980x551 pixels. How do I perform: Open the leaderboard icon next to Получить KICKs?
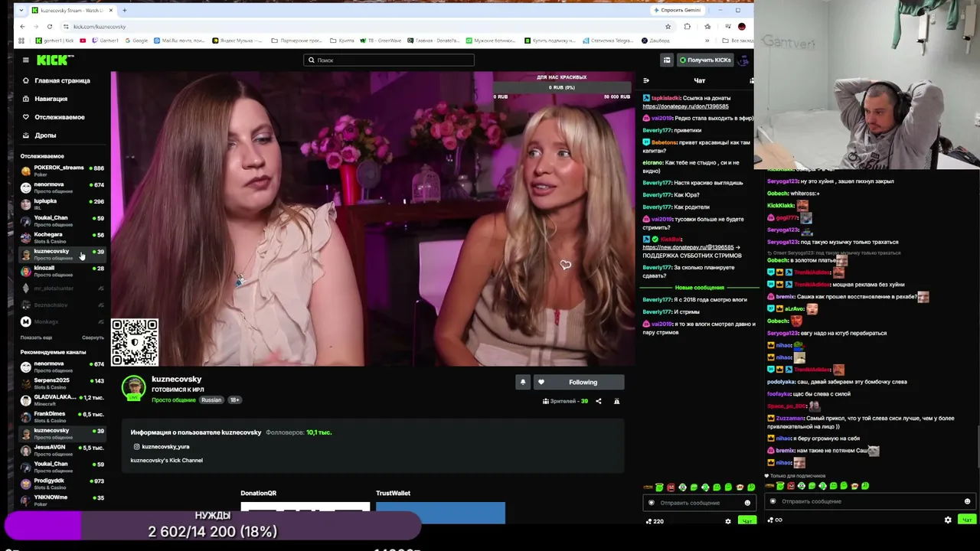coord(667,60)
